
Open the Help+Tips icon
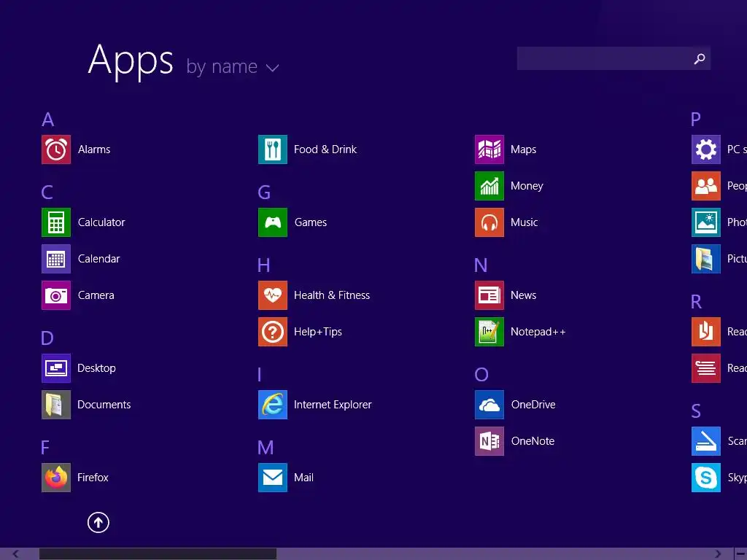point(273,332)
